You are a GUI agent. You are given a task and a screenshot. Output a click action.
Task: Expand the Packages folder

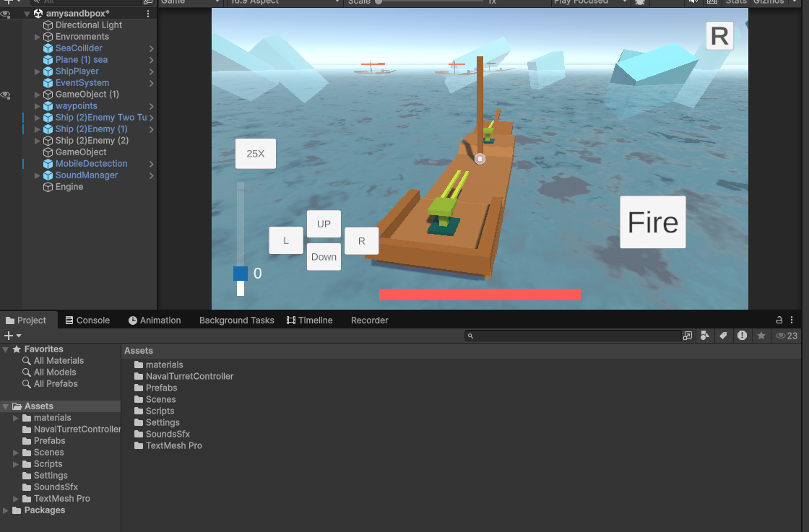click(x=6, y=510)
